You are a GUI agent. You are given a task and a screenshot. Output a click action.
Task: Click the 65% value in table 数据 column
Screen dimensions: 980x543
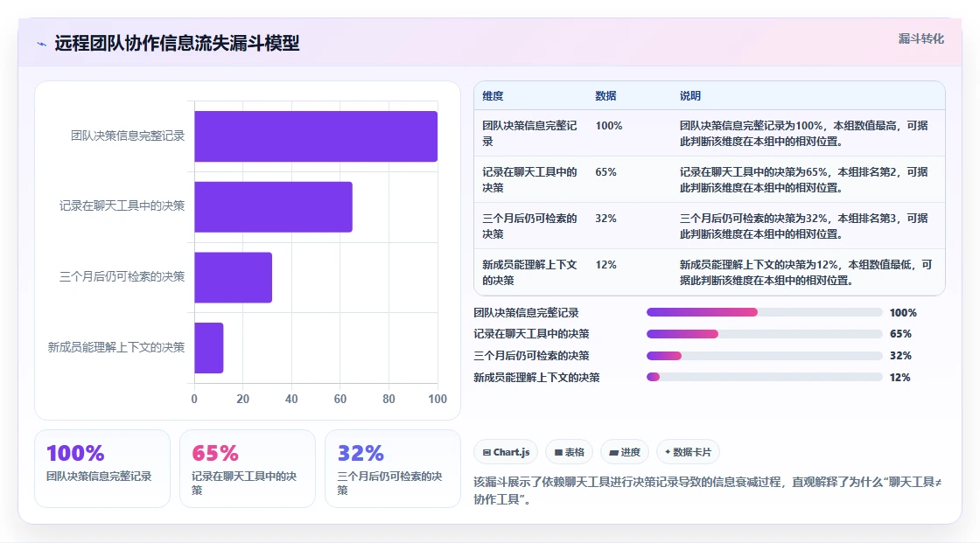[605, 172]
